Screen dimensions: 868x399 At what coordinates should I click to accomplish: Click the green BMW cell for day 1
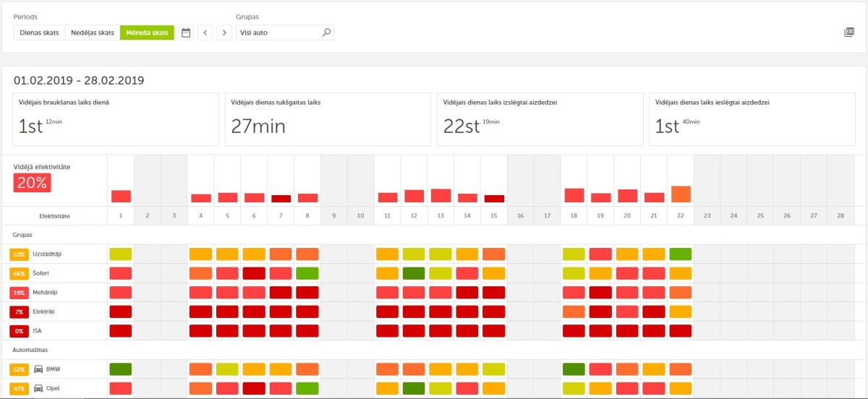pos(121,369)
